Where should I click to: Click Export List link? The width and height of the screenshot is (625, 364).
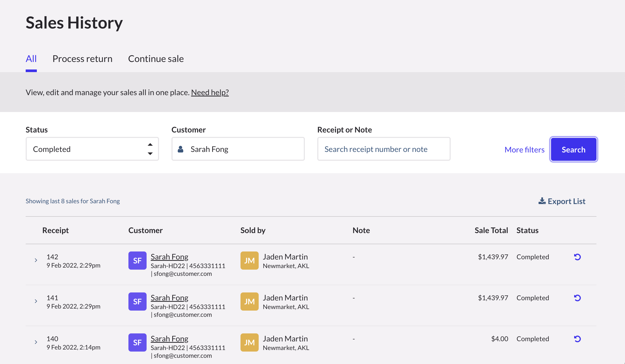pyautogui.click(x=562, y=201)
